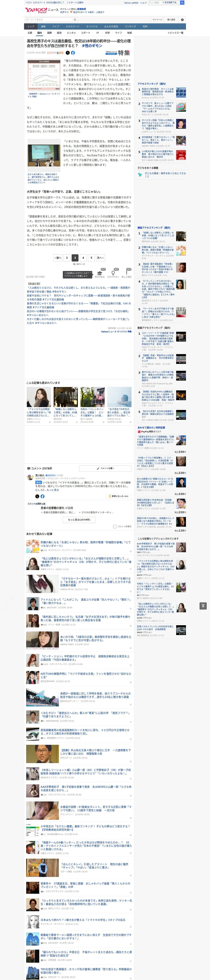Click the 次へ next page button
This screenshot has width=210, height=980.
point(100,258)
